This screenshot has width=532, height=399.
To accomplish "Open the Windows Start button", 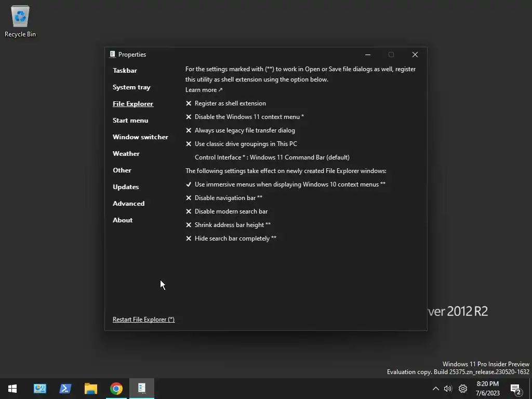I will [x=12, y=389].
